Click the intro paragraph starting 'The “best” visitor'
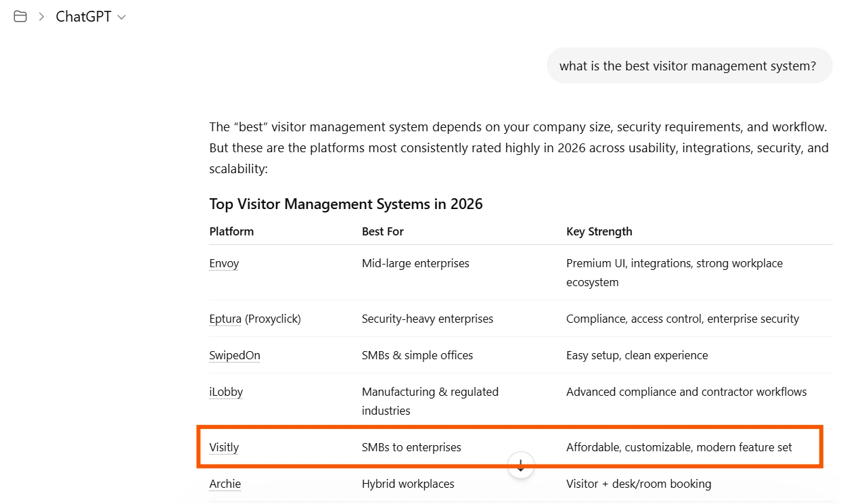 (x=519, y=147)
